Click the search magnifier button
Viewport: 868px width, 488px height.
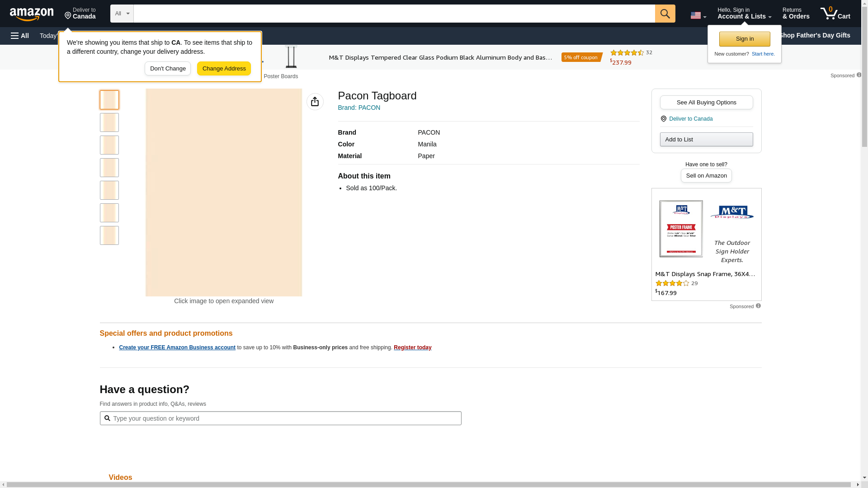(665, 14)
